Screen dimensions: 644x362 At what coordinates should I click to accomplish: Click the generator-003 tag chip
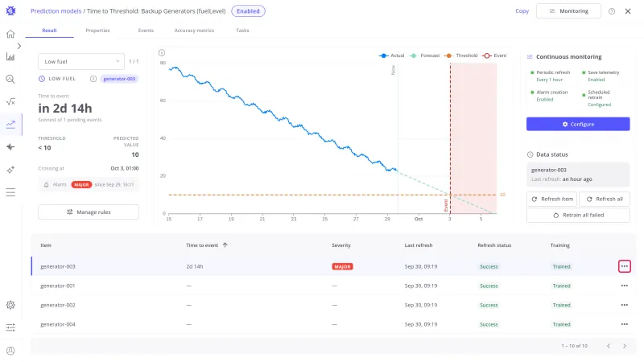(119, 79)
